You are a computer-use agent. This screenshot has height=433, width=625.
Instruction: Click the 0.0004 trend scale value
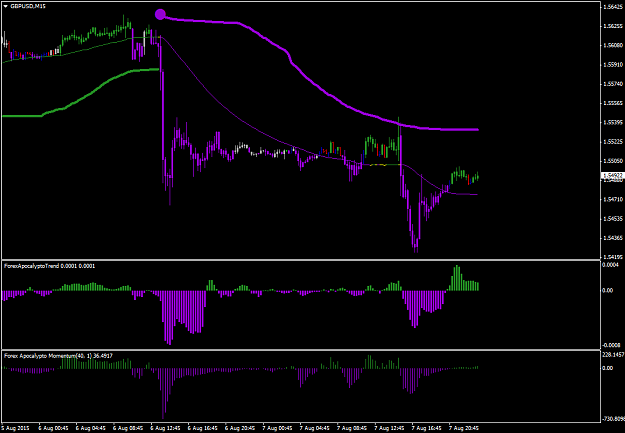coord(610,265)
